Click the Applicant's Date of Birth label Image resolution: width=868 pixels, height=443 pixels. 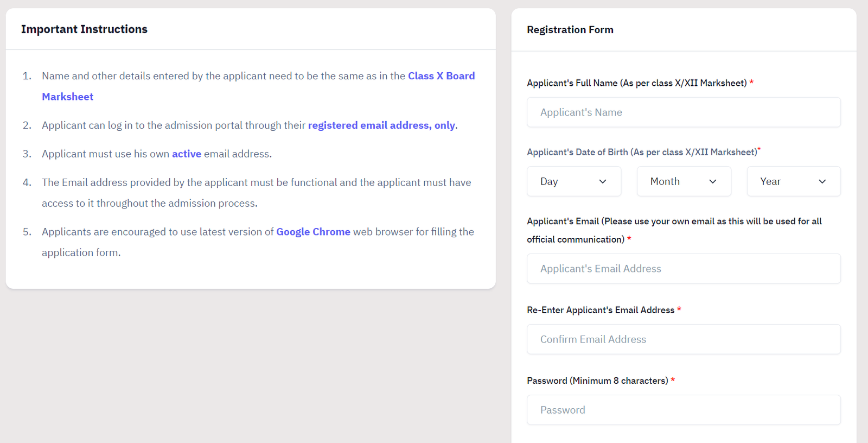pyautogui.click(x=642, y=152)
